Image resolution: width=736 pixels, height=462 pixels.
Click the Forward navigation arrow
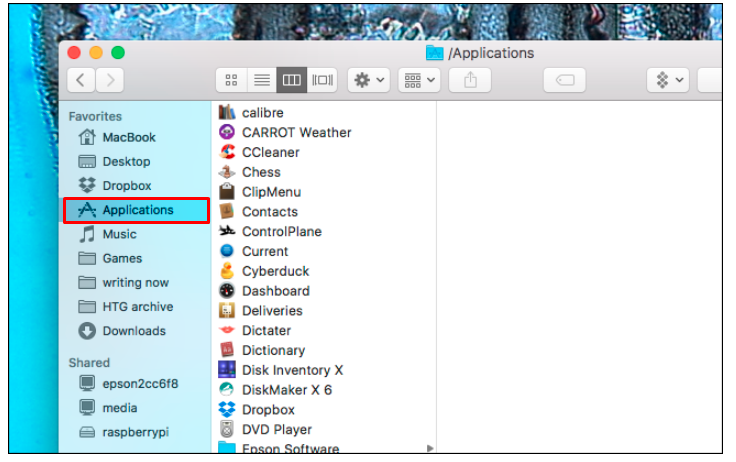click(110, 80)
